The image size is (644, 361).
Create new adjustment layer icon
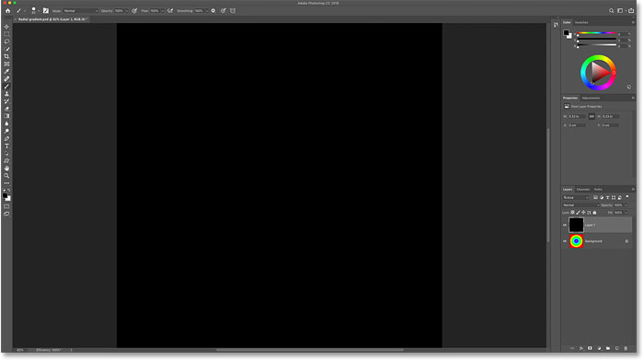[599, 348]
